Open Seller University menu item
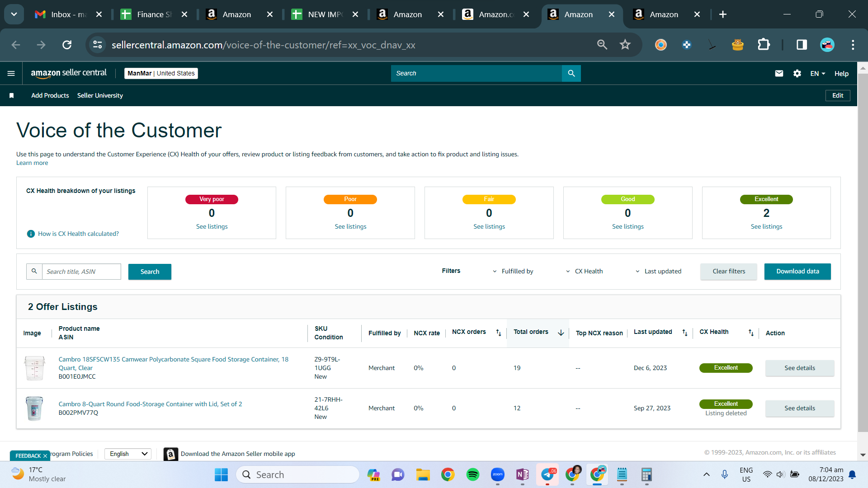Image resolution: width=868 pixels, height=488 pixels. (x=100, y=95)
